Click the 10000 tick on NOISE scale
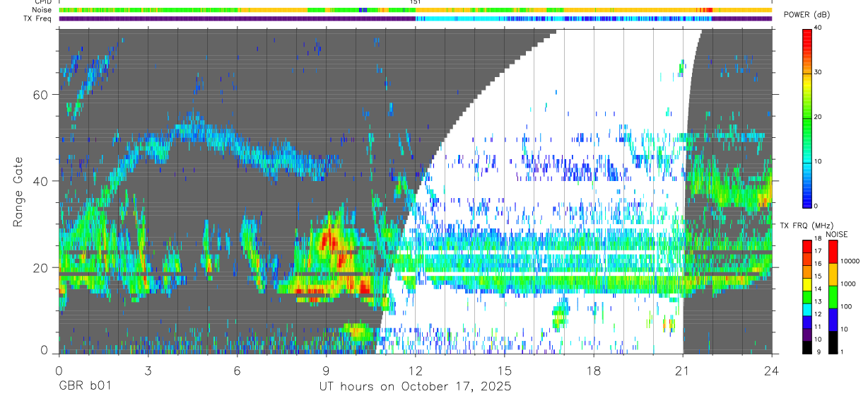The height and width of the screenshot is (401, 868). point(850,262)
